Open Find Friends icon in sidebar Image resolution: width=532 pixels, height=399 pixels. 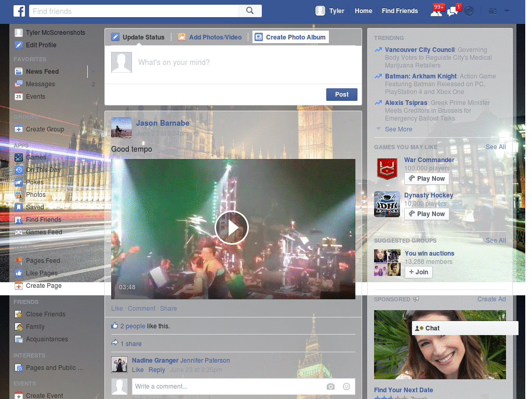[x=19, y=220]
